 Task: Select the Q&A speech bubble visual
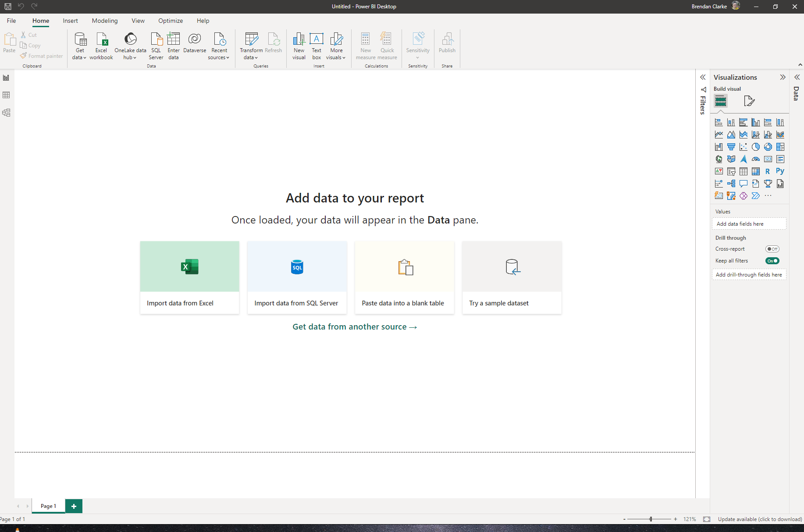click(744, 184)
